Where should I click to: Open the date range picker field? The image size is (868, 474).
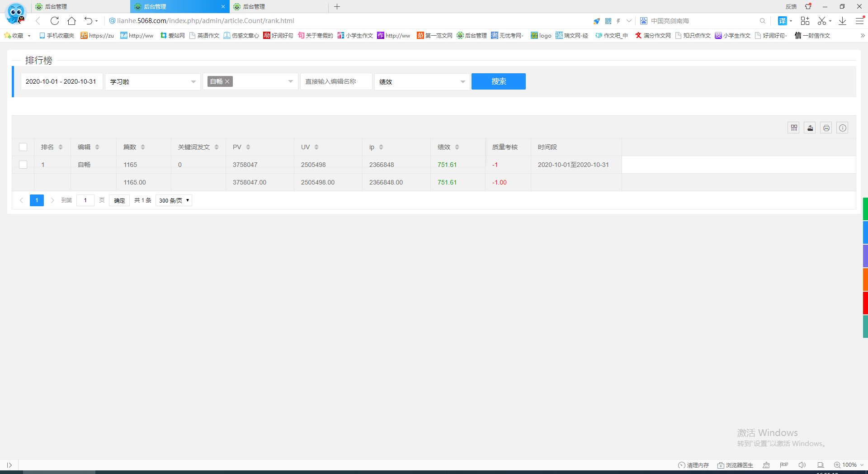coord(61,81)
